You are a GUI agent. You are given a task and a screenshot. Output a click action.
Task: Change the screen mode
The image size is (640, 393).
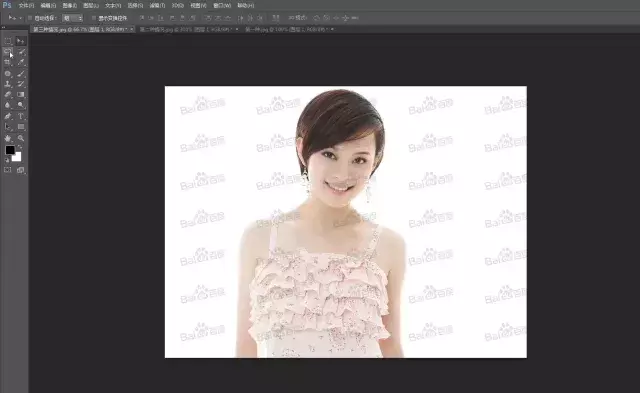[x=20, y=170]
